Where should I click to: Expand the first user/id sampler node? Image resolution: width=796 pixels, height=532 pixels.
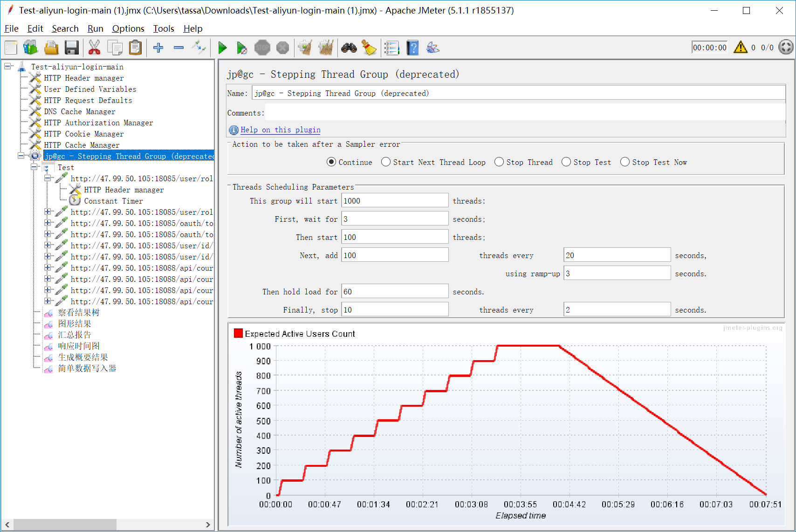click(48, 245)
